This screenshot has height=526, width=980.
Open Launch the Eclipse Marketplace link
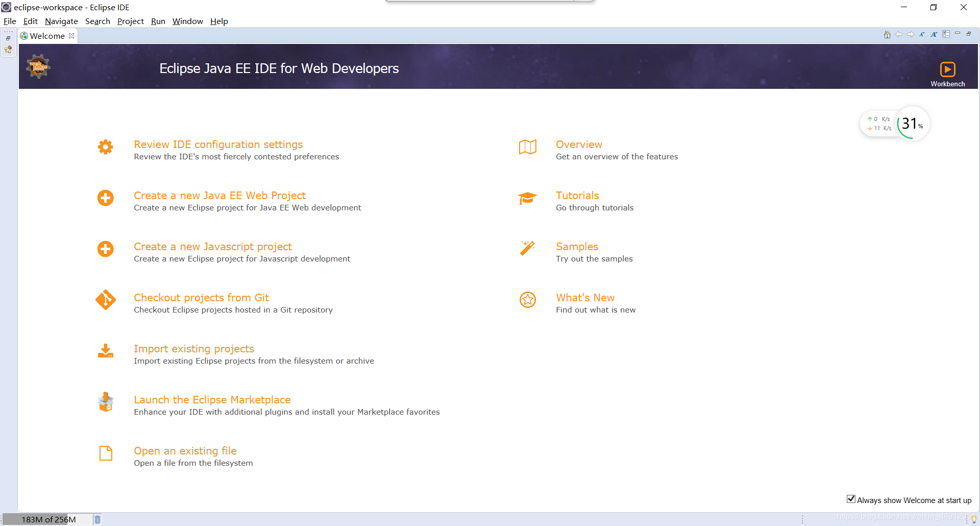tap(212, 400)
